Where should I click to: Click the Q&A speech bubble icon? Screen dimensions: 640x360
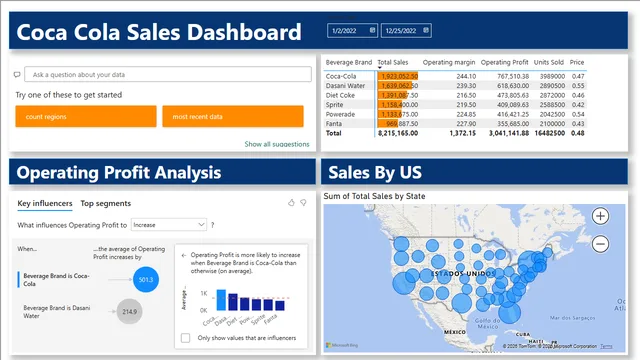tap(17, 75)
